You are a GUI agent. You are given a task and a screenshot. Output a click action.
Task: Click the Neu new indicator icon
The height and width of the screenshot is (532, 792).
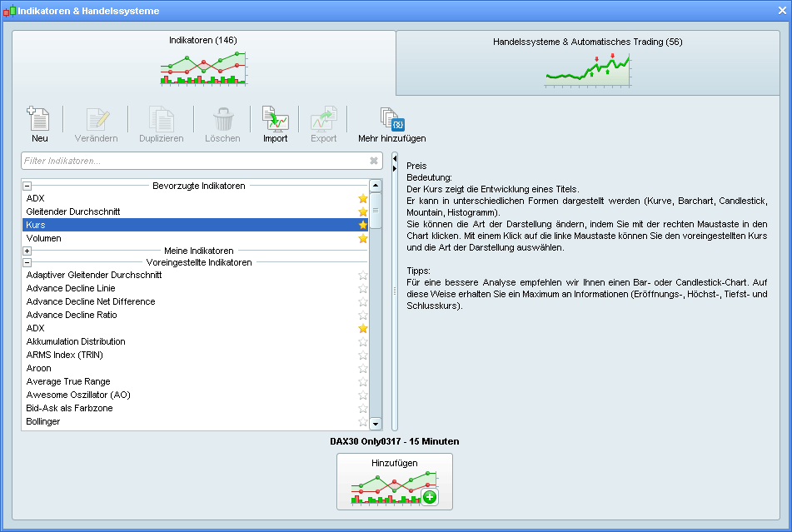tap(39, 119)
